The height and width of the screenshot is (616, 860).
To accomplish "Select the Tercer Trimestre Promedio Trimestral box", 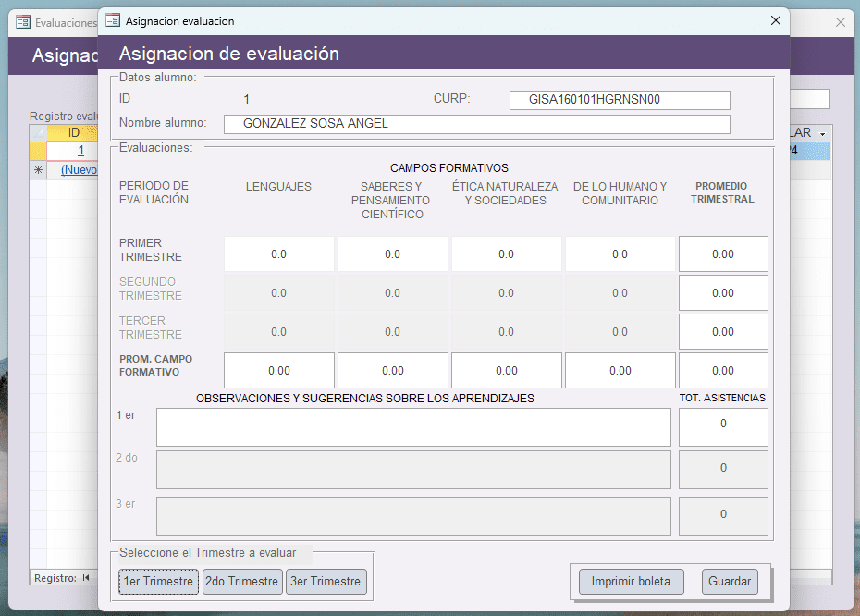I will 723,332.
